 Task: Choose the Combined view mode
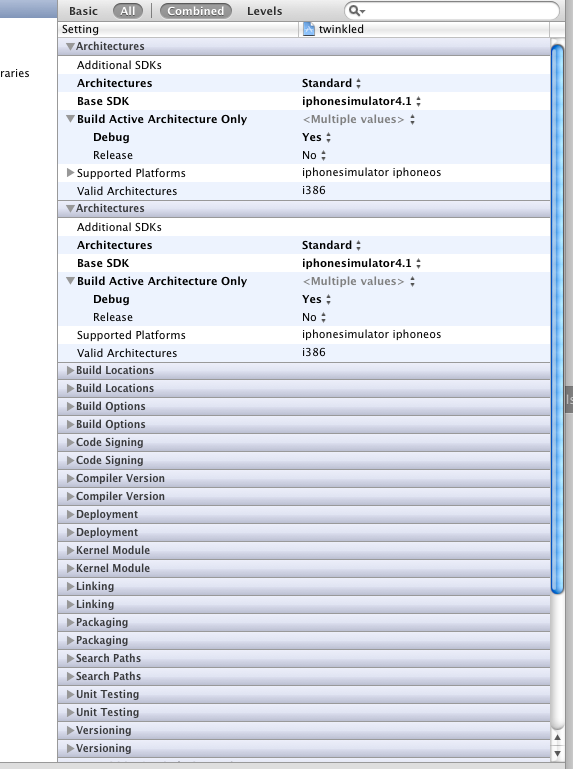pos(196,11)
